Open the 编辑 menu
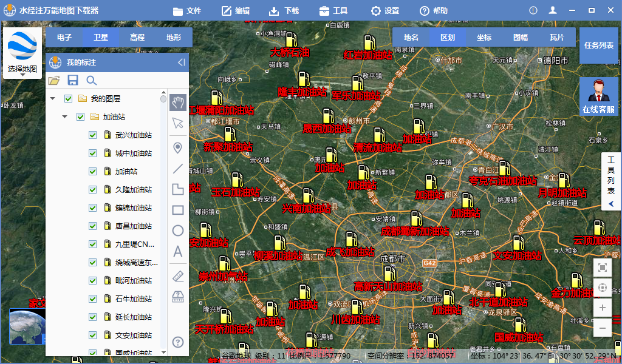 tap(236, 11)
